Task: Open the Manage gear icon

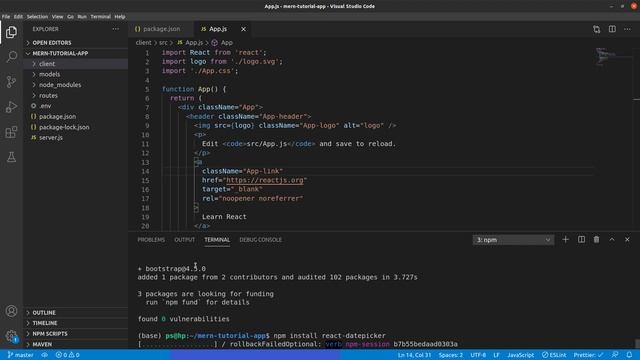Action: [11, 336]
